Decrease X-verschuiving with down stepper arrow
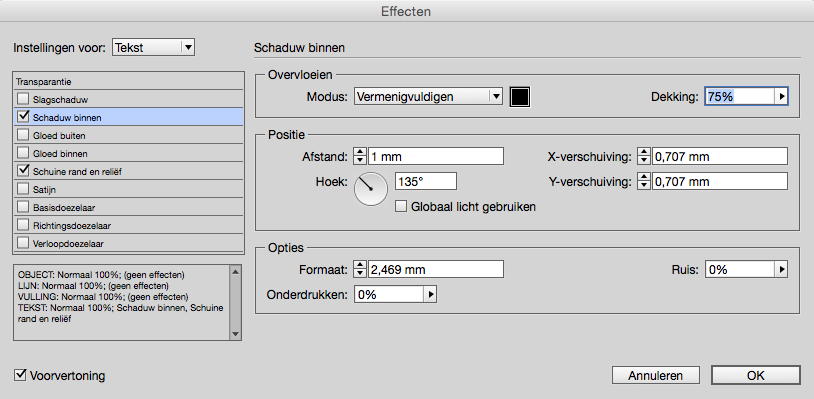 pyautogui.click(x=644, y=160)
